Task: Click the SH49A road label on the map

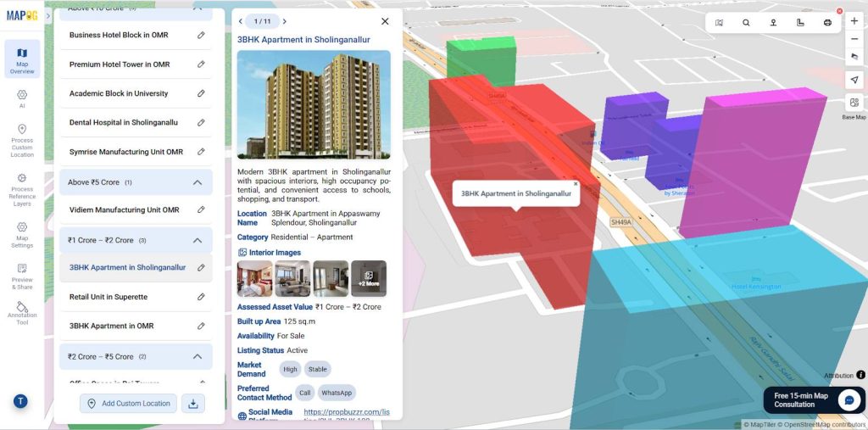Action: (621, 222)
